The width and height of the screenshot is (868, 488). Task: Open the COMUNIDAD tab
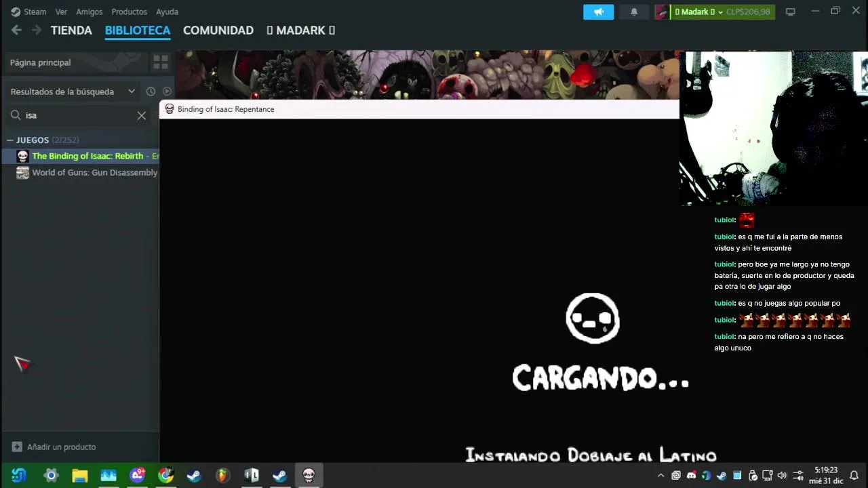218,30
